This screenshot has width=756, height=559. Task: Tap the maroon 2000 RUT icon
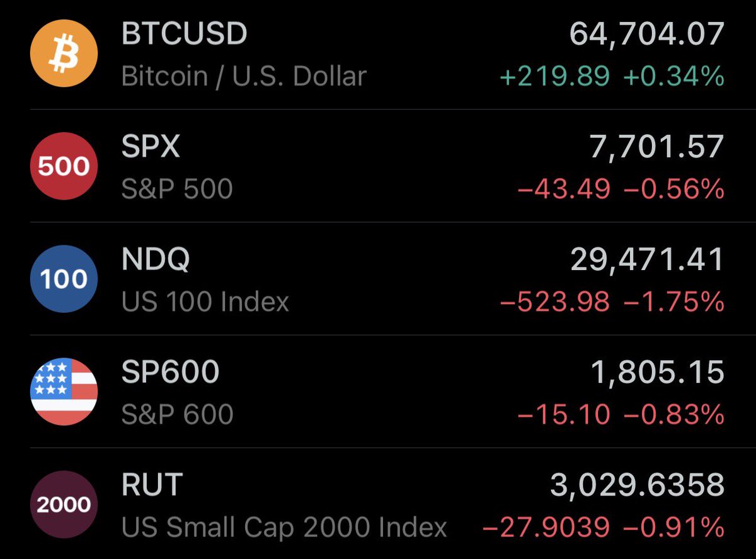point(64,504)
